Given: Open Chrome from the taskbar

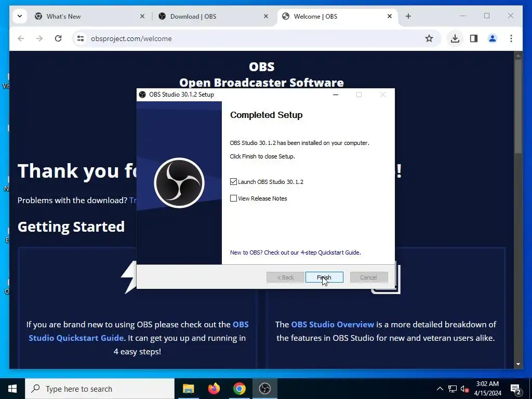Looking at the screenshot, I should (x=239, y=389).
